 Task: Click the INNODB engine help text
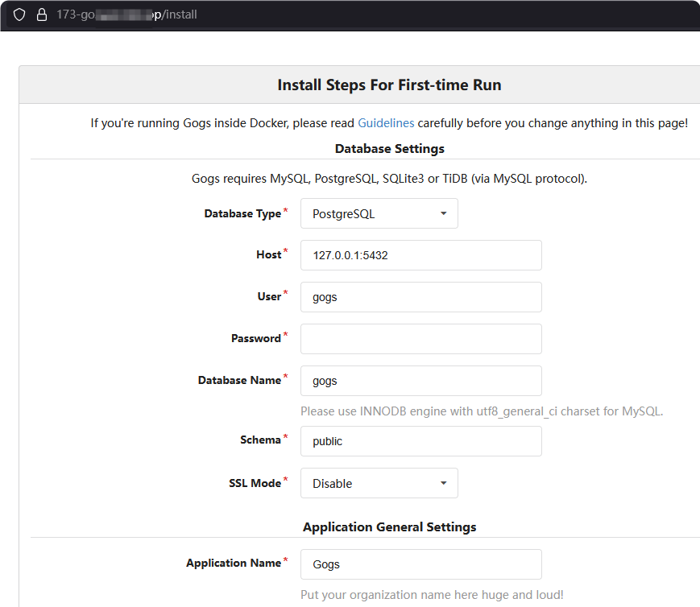coord(481,411)
